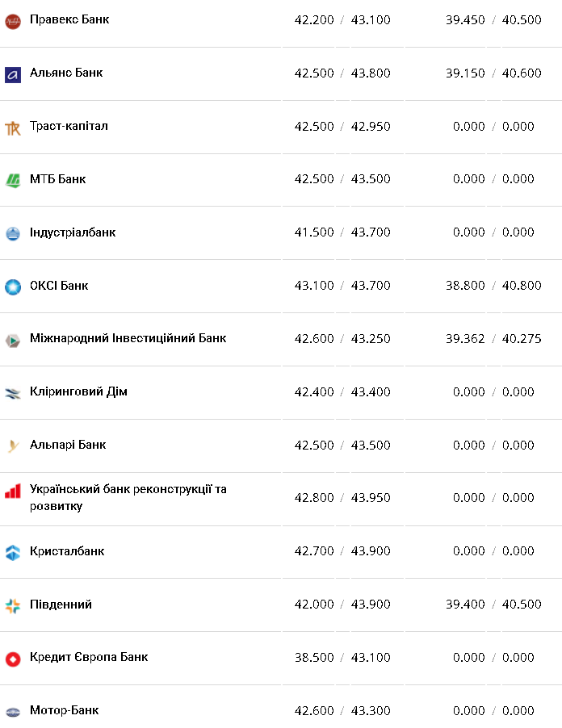This screenshot has height=728, width=562.
Task: Click ОКСІ Банк rate 38.800
Action: tap(465, 285)
